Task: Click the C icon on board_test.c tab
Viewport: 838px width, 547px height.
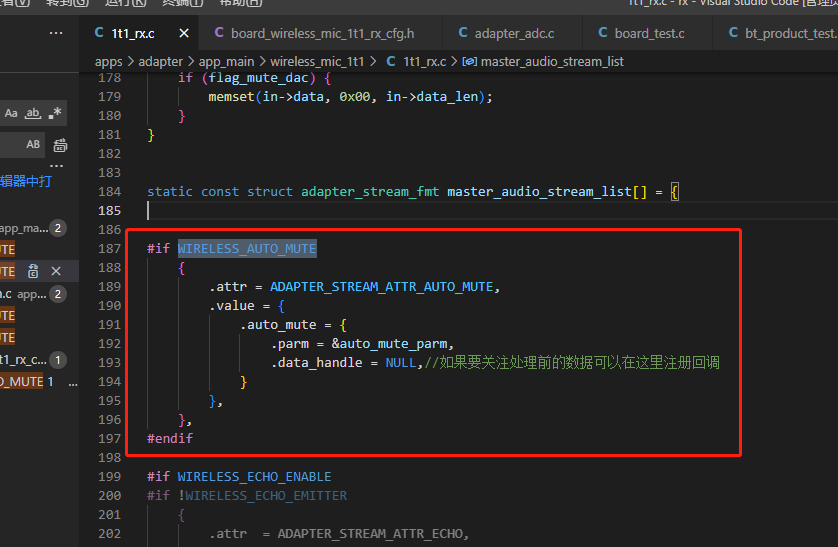Action: pos(603,33)
